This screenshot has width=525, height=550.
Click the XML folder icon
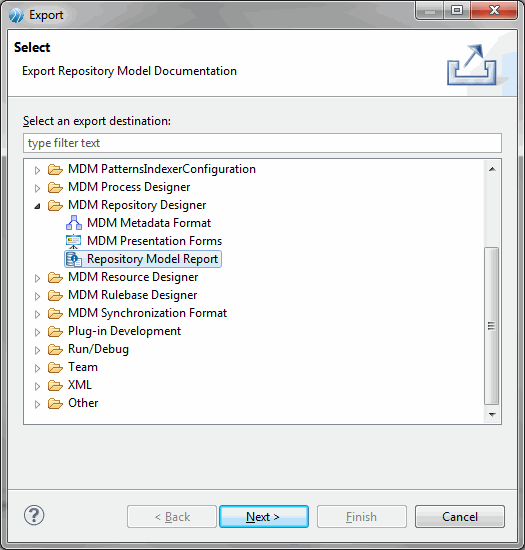click(x=55, y=385)
